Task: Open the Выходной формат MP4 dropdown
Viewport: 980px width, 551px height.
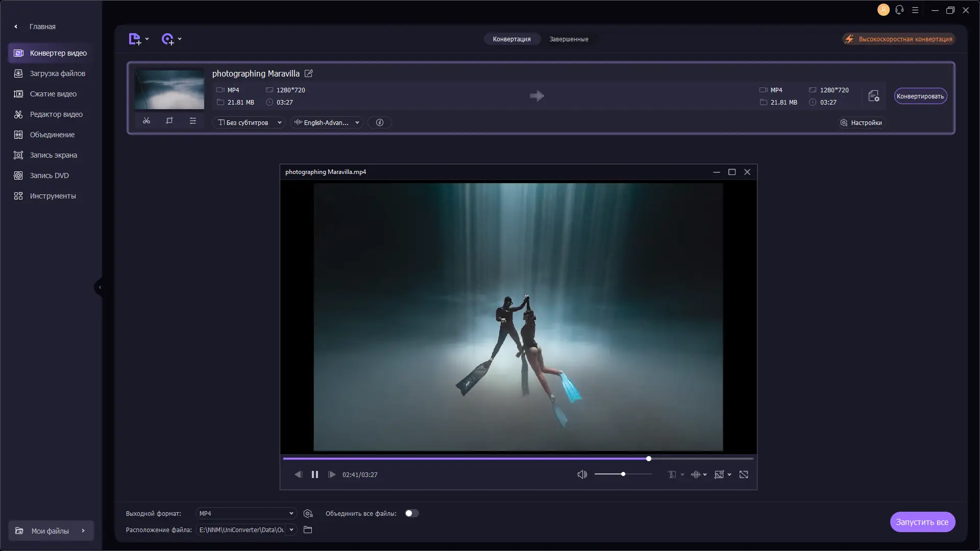Action: click(246, 513)
